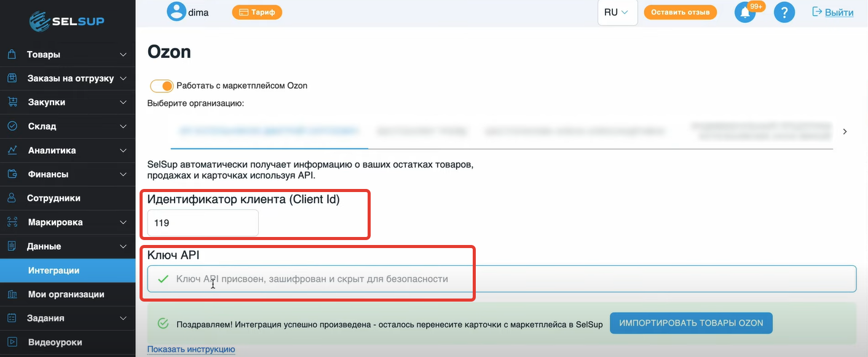Expand the Задания chevron
868x357 pixels.
pyautogui.click(x=124, y=319)
